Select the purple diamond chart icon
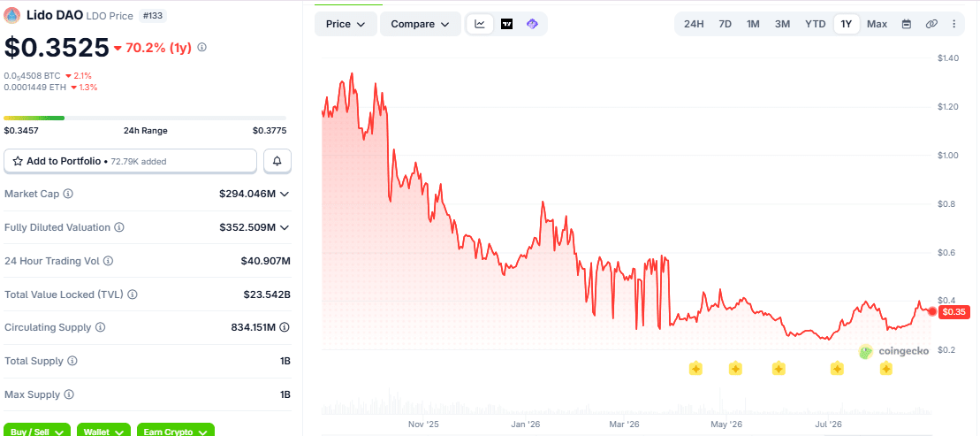980x436 pixels. 533,25
